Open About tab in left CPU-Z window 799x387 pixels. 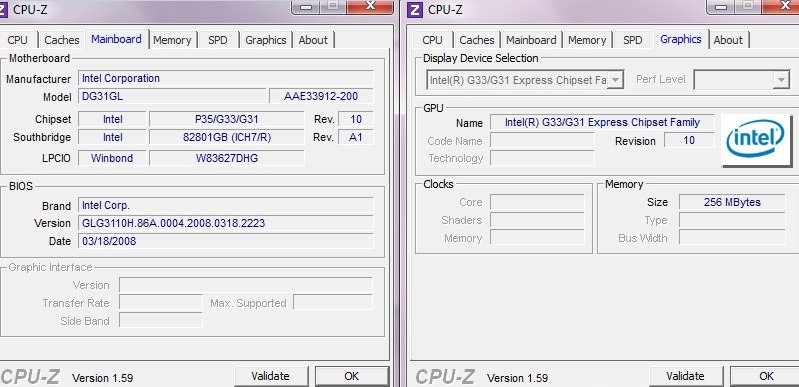pos(313,40)
